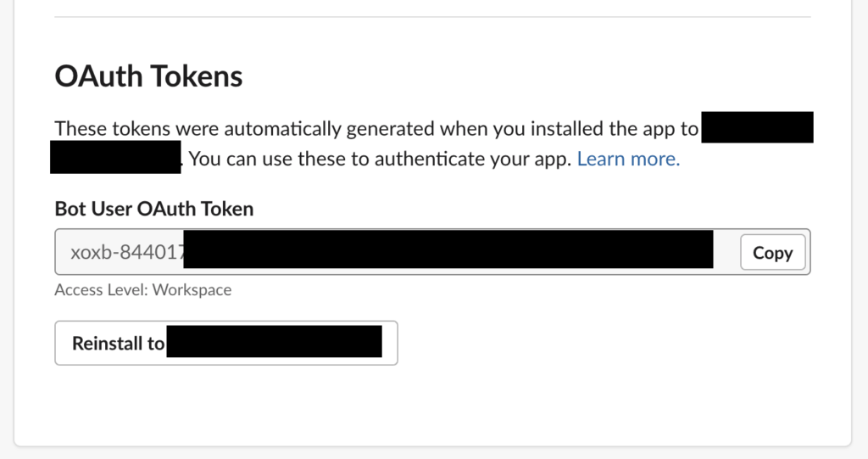Click the Reinstall to workspace button

[x=225, y=343]
